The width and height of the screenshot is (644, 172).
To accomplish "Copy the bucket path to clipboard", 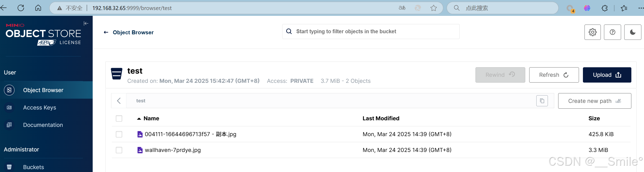I will click(542, 101).
